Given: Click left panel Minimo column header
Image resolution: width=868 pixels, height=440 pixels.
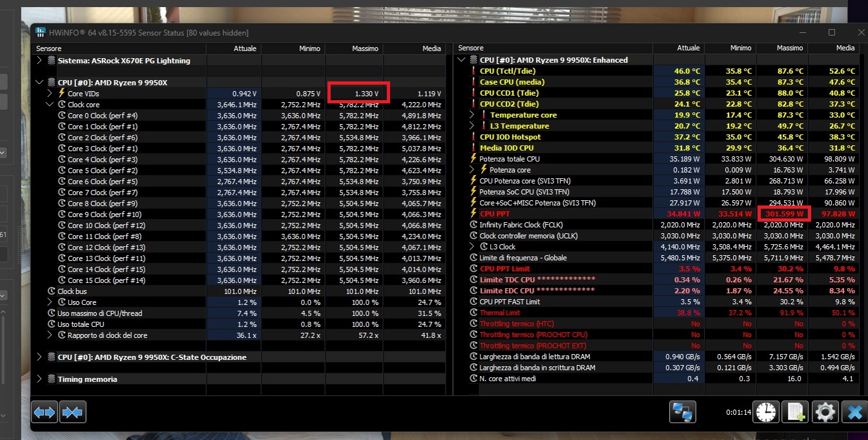Looking at the screenshot, I should (x=293, y=48).
